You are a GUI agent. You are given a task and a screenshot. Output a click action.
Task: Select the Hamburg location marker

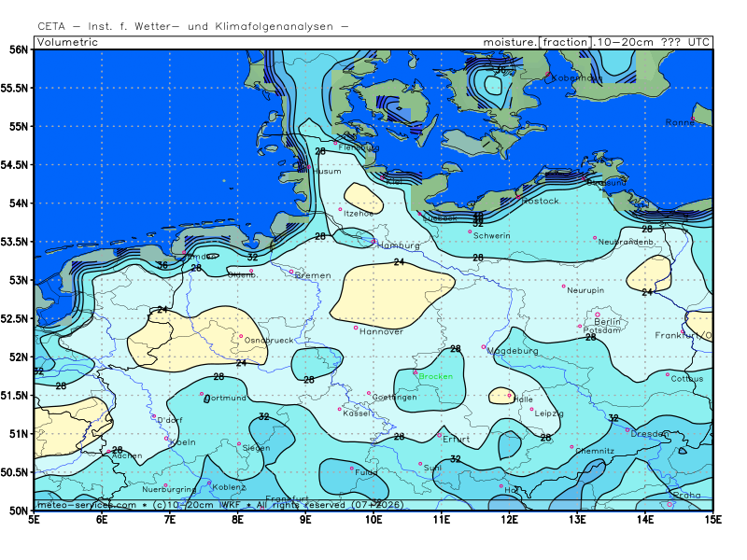pos(373,241)
